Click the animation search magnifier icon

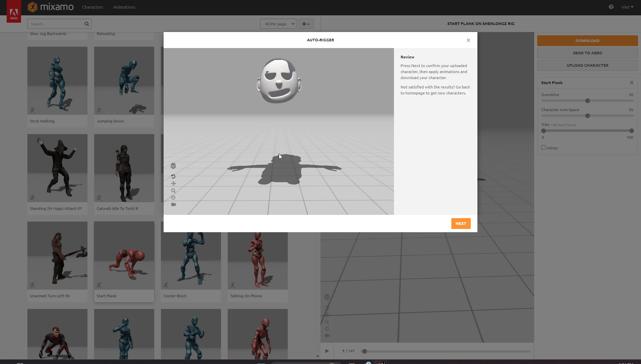click(87, 24)
